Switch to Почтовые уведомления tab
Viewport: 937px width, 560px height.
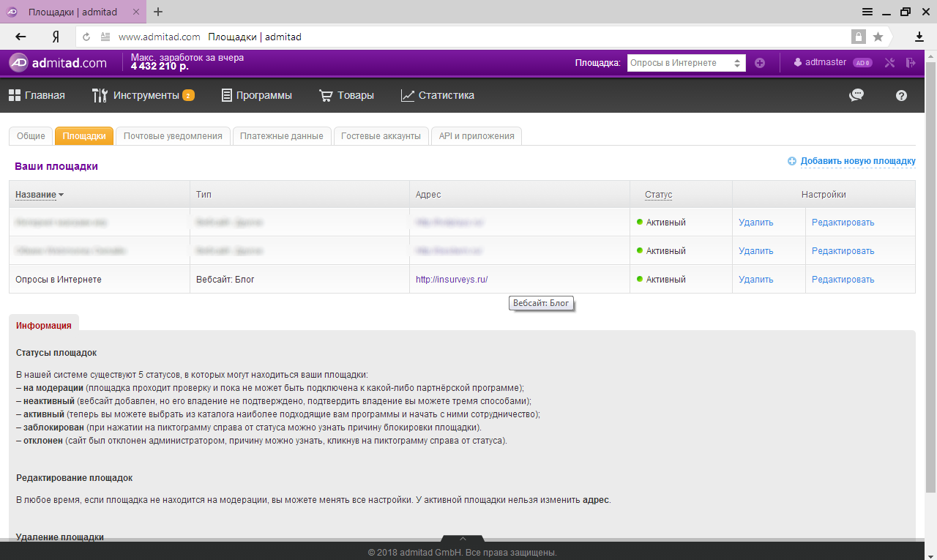tap(173, 136)
